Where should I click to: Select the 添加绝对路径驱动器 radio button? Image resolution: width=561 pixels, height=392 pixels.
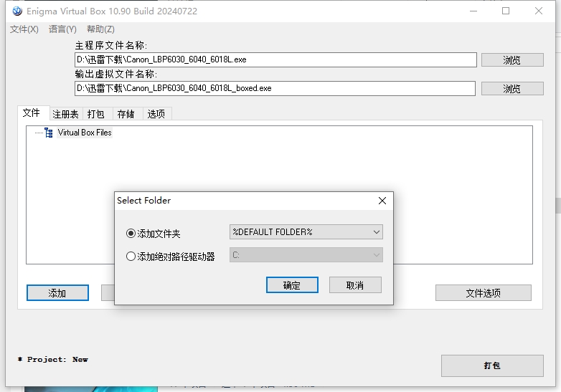tap(131, 256)
